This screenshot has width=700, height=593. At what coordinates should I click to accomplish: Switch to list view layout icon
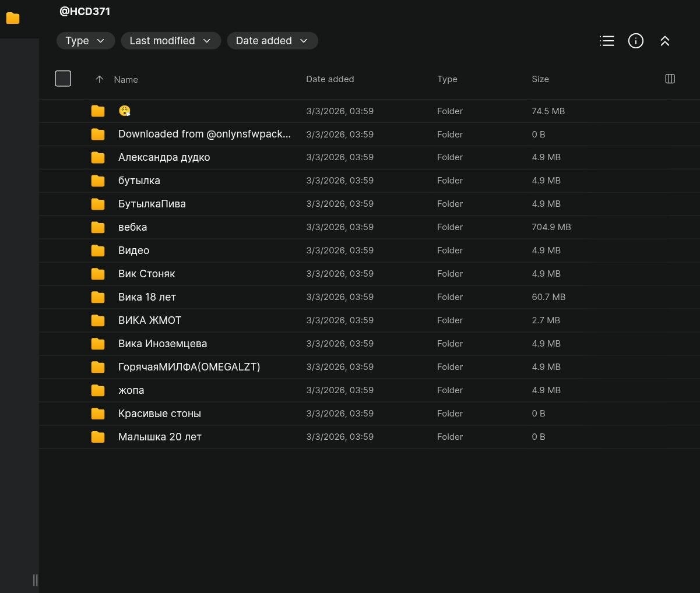coord(607,41)
